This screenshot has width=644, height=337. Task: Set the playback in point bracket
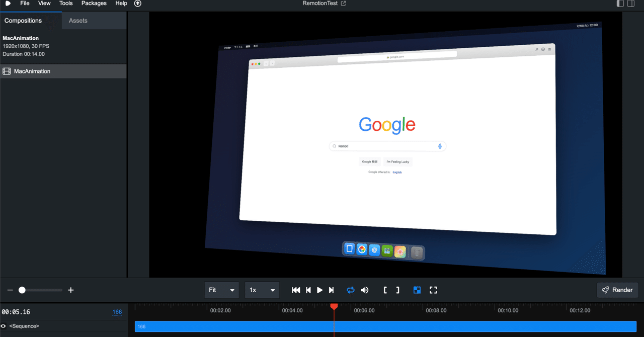pyautogui.click(x=385, y=290)
